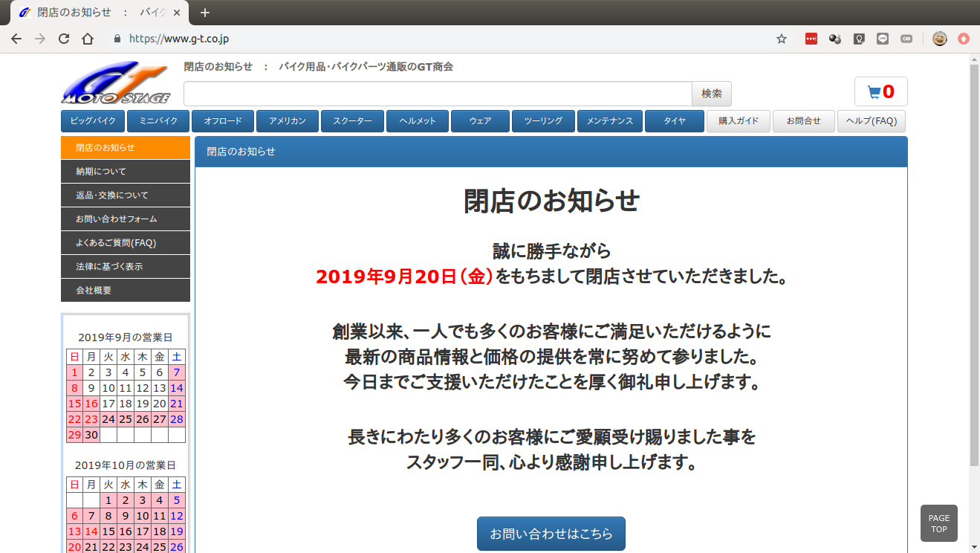Click the bookmark star icon
980x553 pixels.
pyautogui.click(x=781, y=39)
